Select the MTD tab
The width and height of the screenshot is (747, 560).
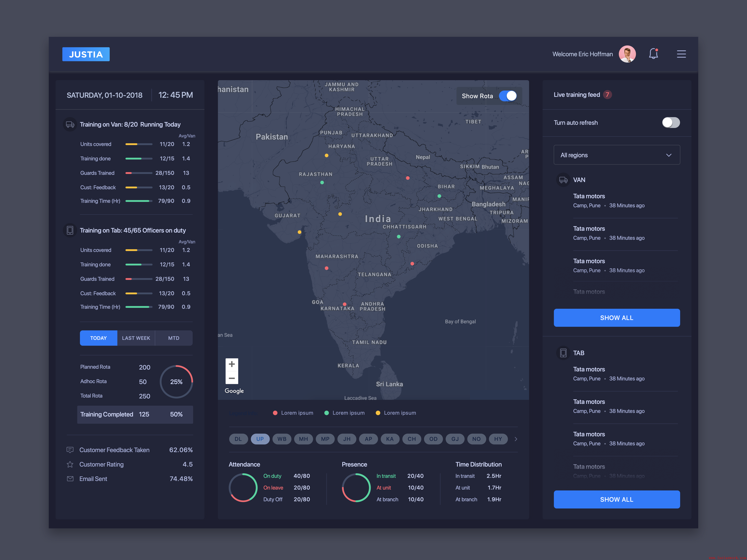click(x=174, y=338)
